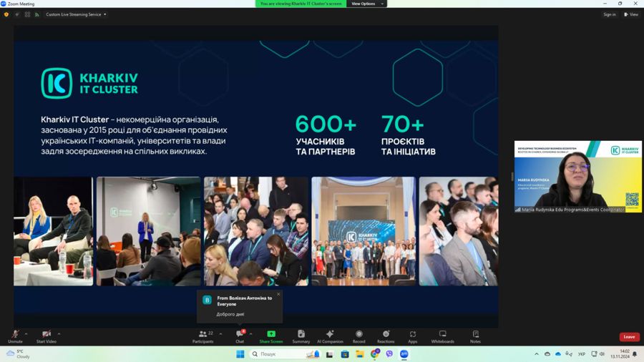Click the УКР language indicator
This screenshot has height=362, width=644.
582,354
